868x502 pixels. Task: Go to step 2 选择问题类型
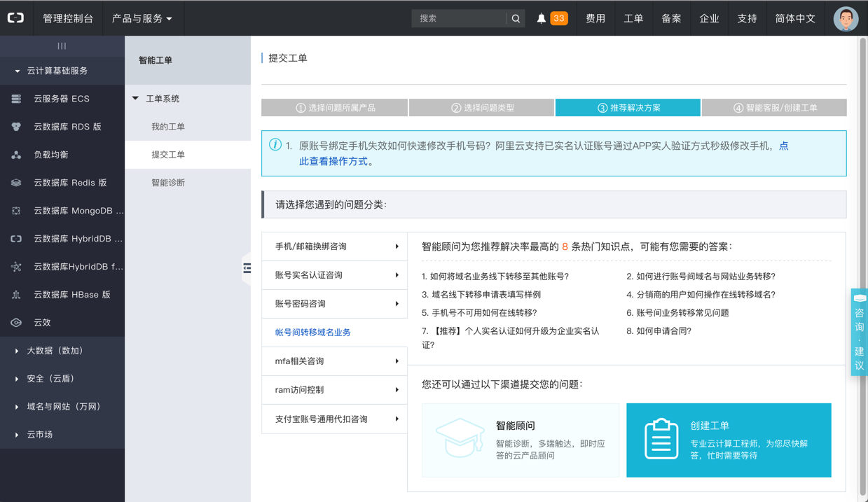[481, 108]
